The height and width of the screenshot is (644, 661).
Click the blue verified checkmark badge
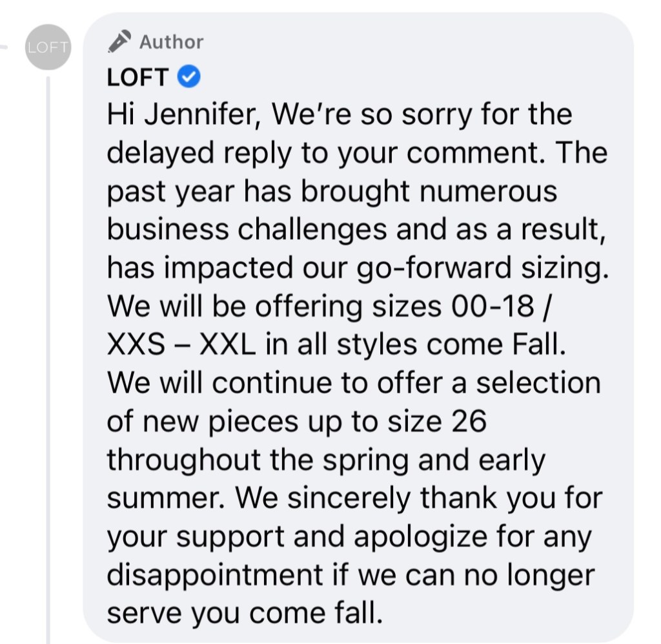point(189,78)
